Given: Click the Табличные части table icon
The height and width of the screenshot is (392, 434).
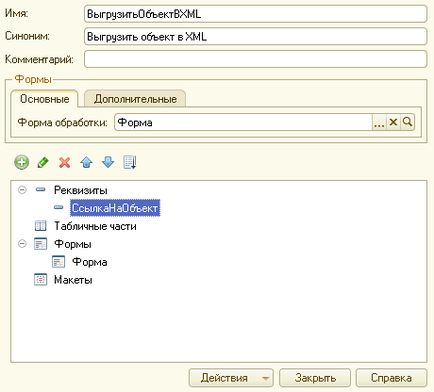Looking at the screenshot, I should [40, 226].
